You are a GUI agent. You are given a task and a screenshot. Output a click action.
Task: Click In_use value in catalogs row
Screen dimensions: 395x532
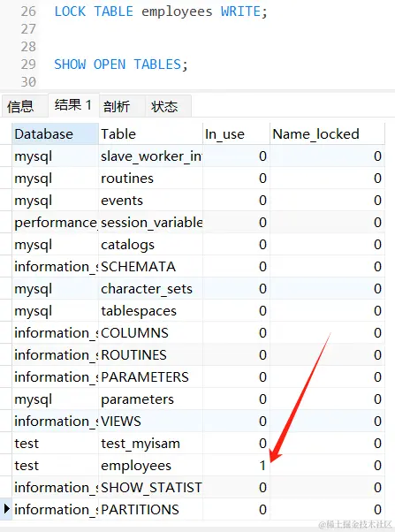[x=236, y=244]
